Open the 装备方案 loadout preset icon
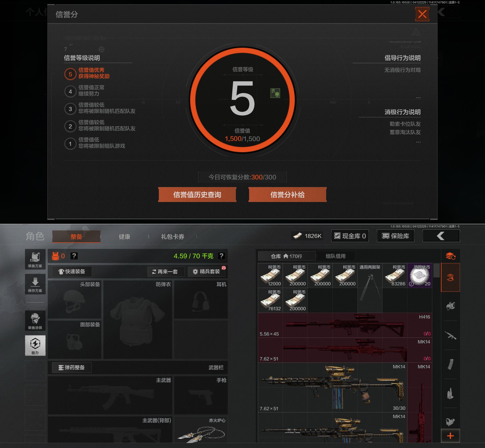The height and width of the screenshot is (448, 485). pos(35,259)
